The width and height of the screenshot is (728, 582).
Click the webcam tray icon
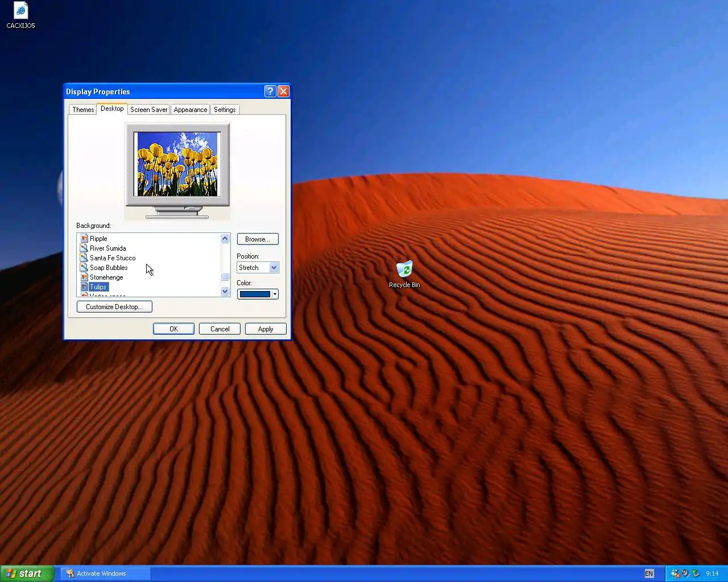[685, 573]
